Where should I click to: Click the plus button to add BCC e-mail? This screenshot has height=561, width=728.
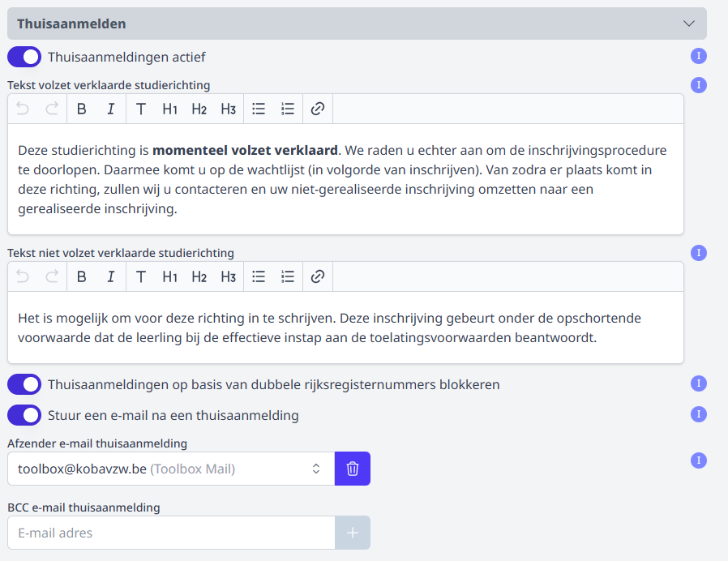(x=353, y=533)
